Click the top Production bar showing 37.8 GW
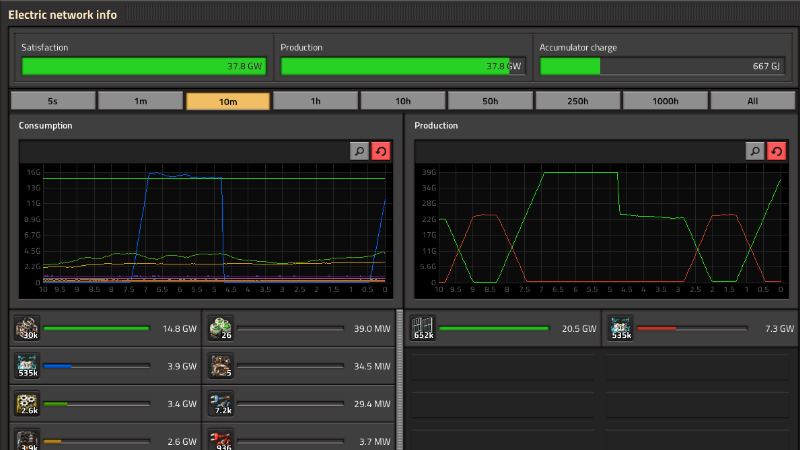Screen dimensions: 800x450 coord(403,66)
